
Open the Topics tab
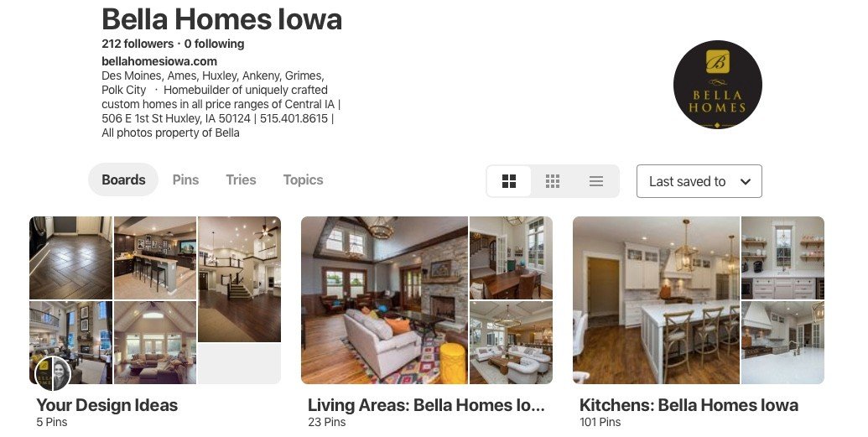[x=303, y=179]
